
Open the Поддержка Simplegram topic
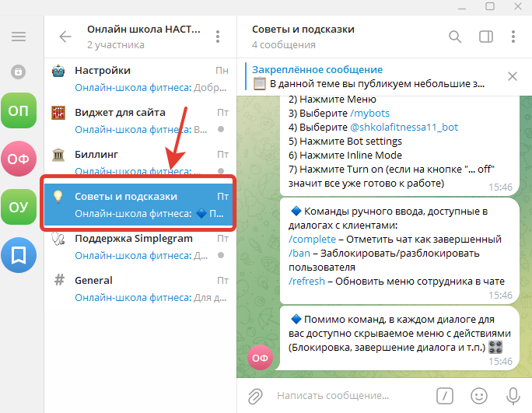[x=140, y=247]
